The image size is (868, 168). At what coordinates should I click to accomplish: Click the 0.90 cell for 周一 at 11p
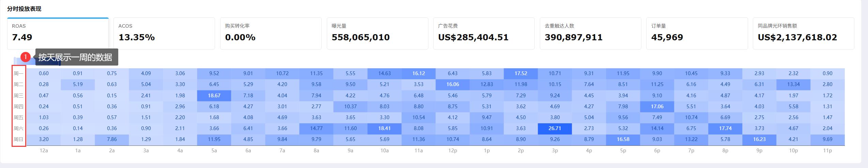827,73
